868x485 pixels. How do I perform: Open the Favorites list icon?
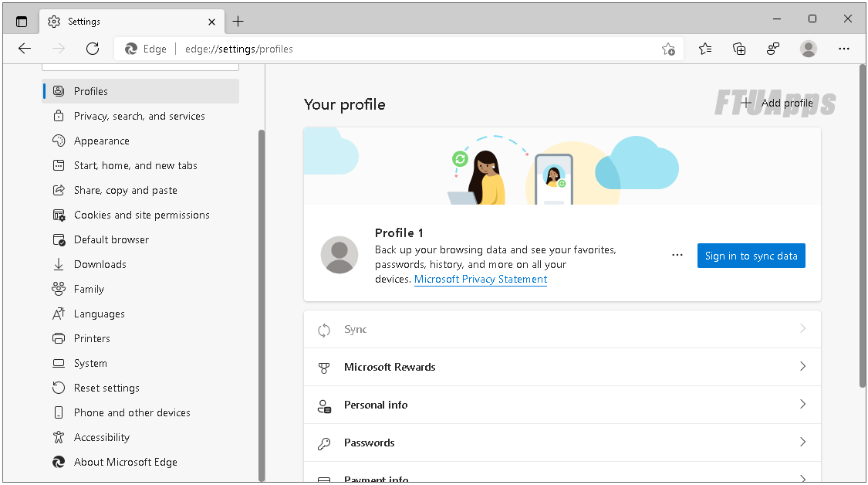[x=705, y=49]
